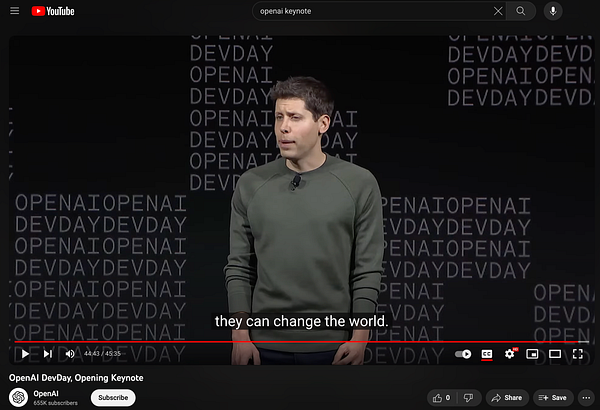Clear the search query with X
This screenshot has height=410, width=600.
(498, 11)
